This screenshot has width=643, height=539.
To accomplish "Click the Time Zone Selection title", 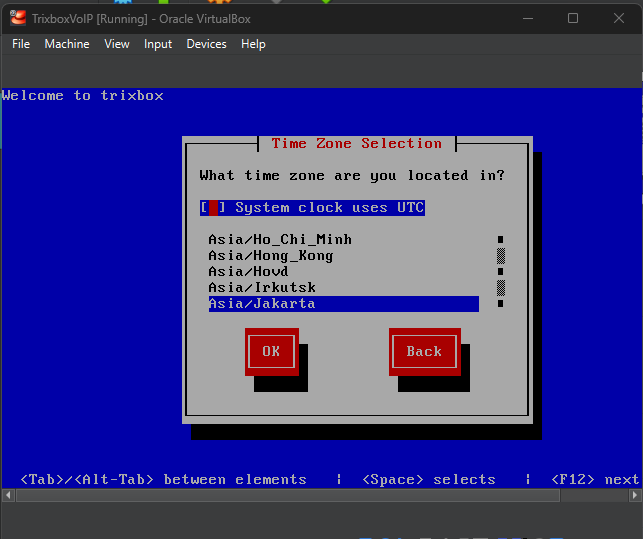I will click(357, 144).
